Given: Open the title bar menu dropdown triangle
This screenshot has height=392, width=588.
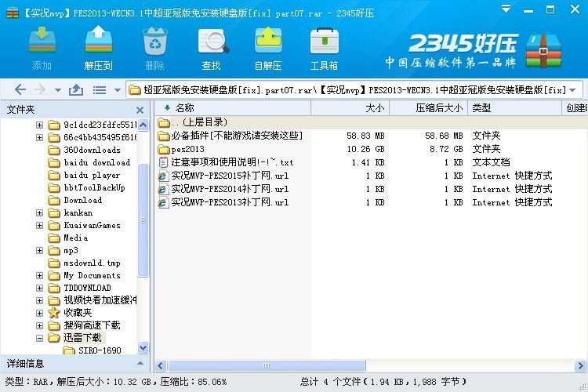Looking at the screenshot, I should 506,9.
